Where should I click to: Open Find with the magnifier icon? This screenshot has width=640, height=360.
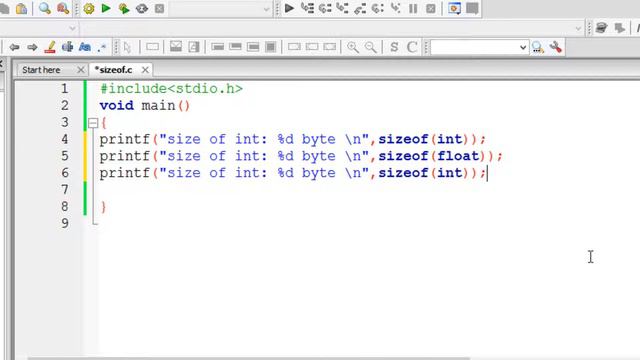(44, 9)
